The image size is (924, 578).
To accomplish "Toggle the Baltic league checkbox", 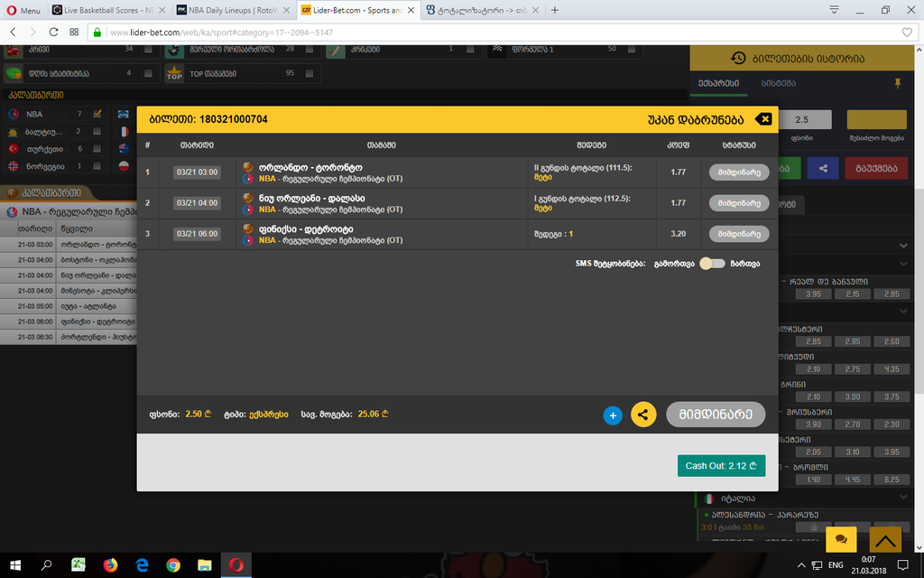I will 97,131.
